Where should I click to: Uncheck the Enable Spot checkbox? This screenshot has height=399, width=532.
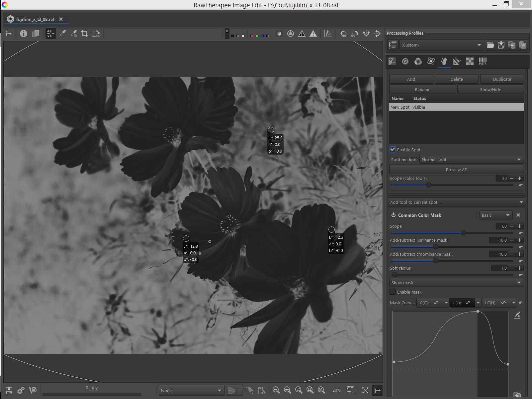tap(393, 150)
